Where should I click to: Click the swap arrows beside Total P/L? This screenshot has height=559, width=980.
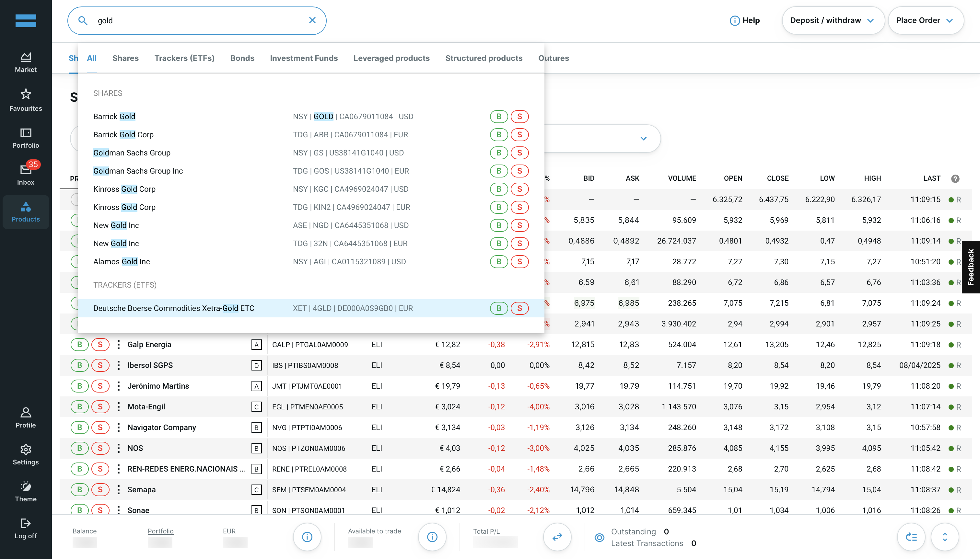click(557, 537)
